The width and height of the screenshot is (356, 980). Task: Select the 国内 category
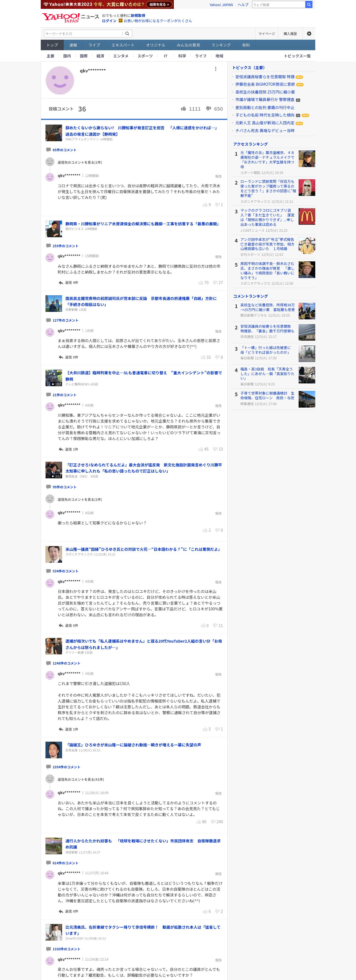click(x=67, y=56)
